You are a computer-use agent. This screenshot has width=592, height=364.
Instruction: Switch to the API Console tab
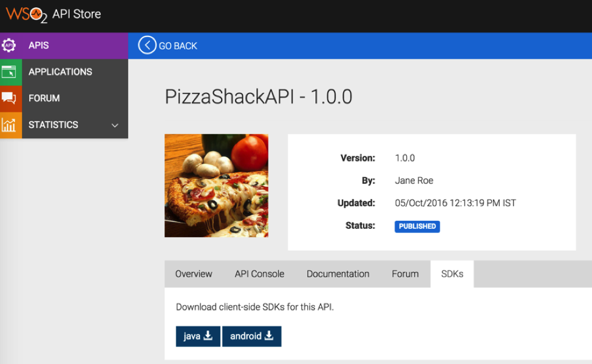(x=259, y=274)
